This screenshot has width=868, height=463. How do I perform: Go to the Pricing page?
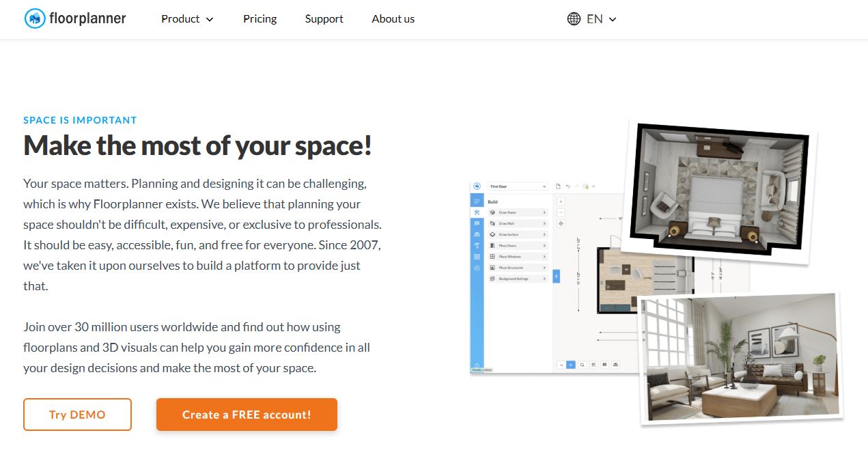(260, 19)
